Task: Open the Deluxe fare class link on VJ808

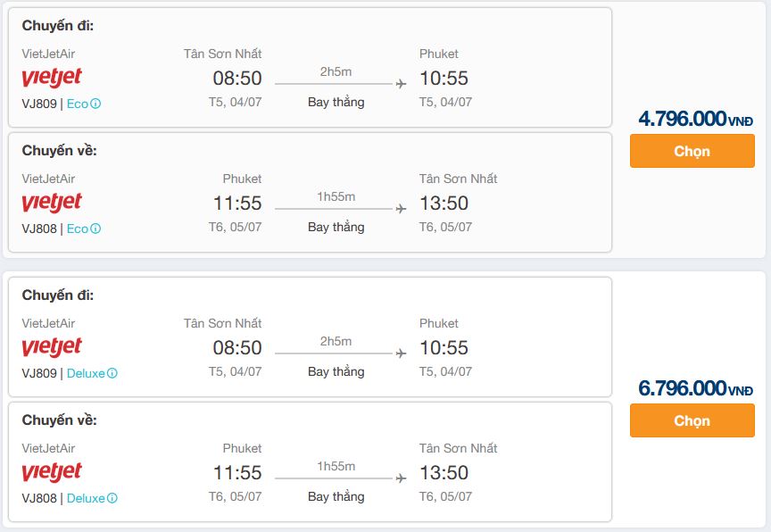Action: point(86,498)
